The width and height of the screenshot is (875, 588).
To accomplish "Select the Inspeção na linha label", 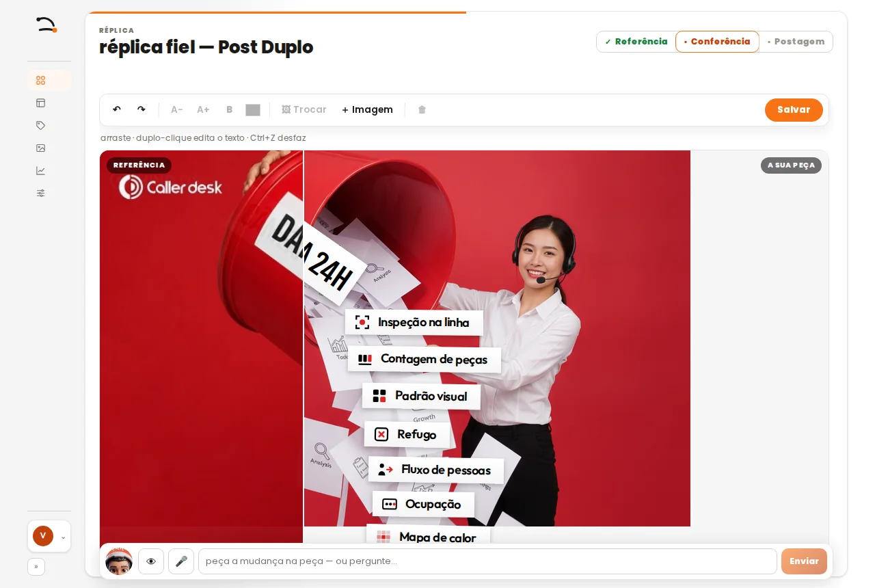I will tap(414, 323).
